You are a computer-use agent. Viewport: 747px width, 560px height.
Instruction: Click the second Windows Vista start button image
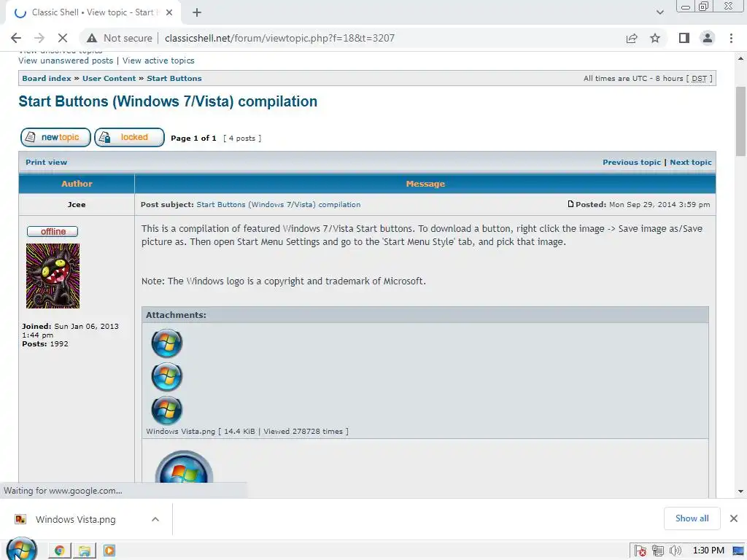click(167, 376)
